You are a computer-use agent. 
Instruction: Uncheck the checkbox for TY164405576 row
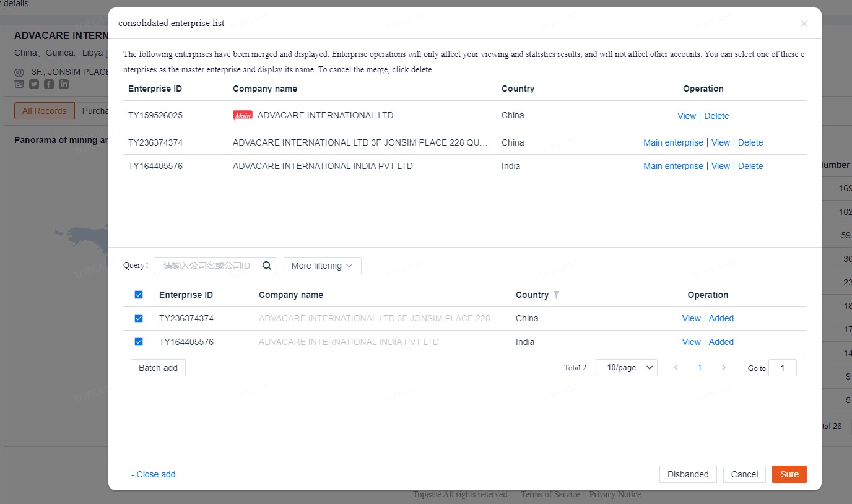[139, 342]
